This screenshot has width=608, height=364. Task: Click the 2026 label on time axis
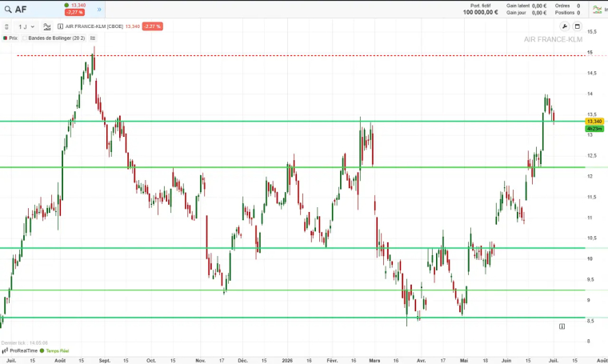click(287, 361)
